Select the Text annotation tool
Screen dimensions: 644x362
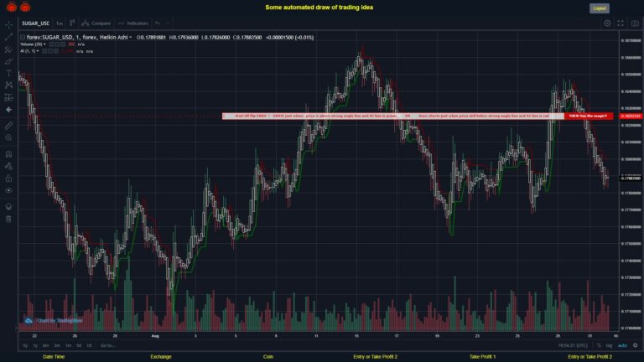pos(8,73)
